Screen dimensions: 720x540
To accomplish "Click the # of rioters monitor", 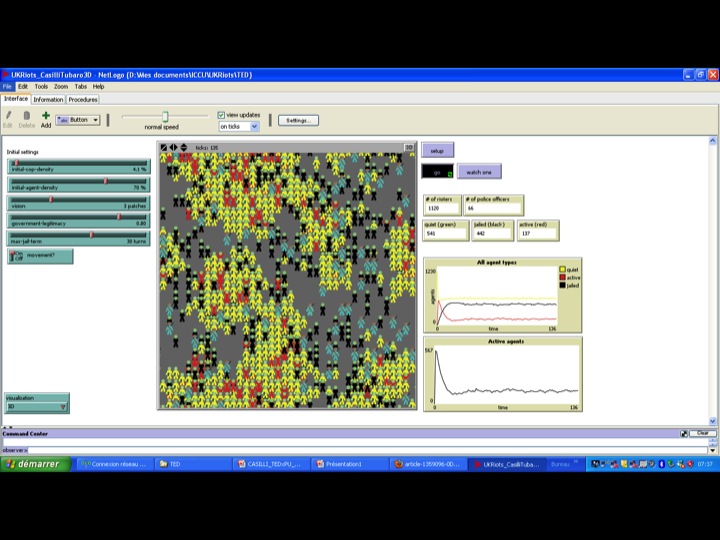I will coord(442,205).
